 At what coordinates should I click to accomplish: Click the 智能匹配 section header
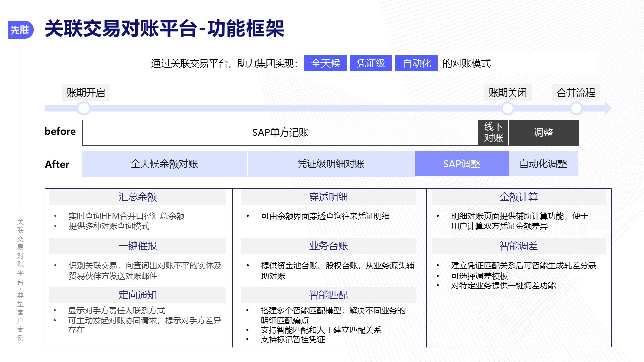[x=329, y=295]
